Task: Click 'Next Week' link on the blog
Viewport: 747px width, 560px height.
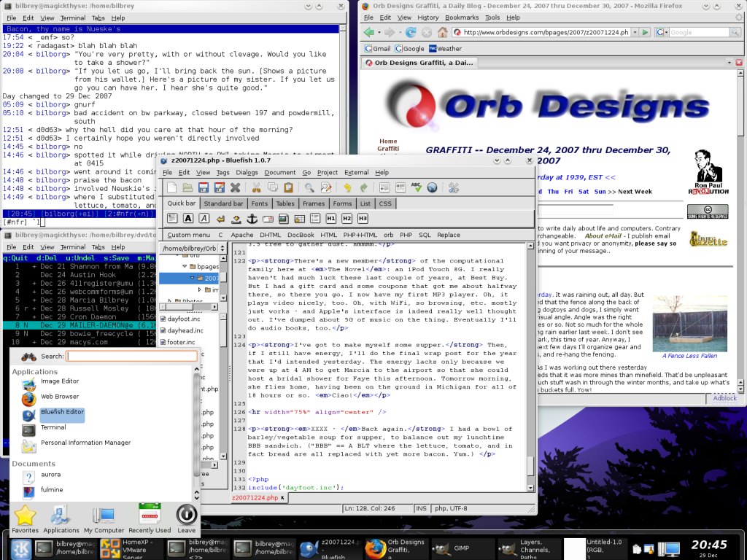Action: click(635, 192)
